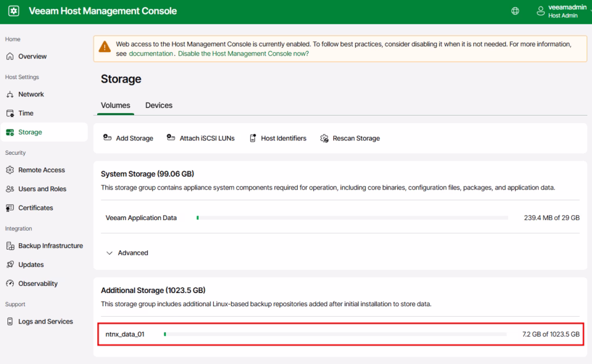This screenshot has height=364, width=592.
Task: Open the Certificates page
Action: click(x=44, y=208)
